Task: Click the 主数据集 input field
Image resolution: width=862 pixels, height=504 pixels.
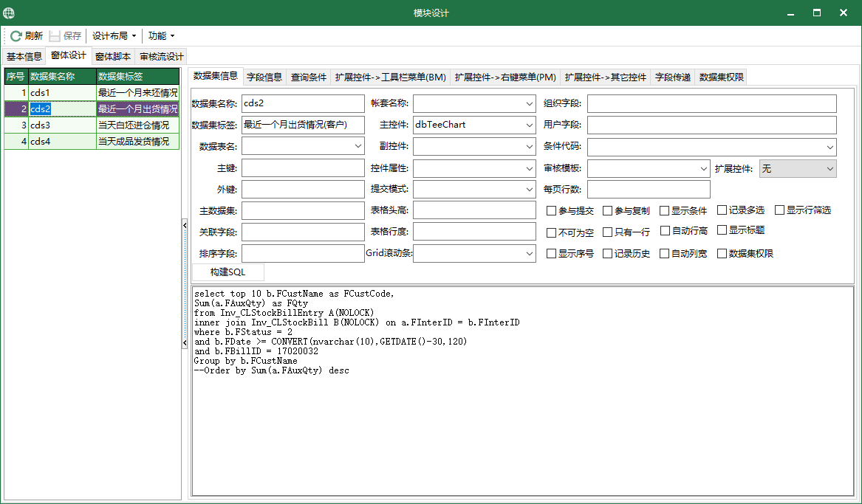Action: tap(303, 211)
